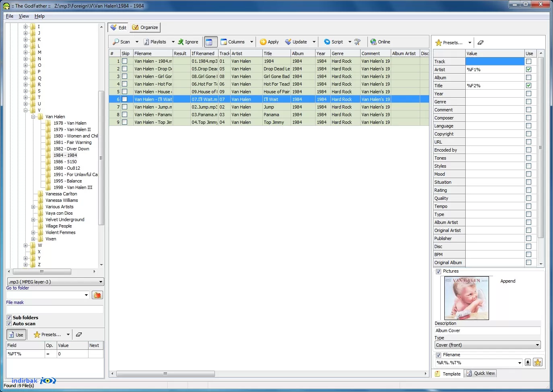Open the picture Type dropdown showing Cover (front)
The image size is (553, 392).
tap(487, 345)
